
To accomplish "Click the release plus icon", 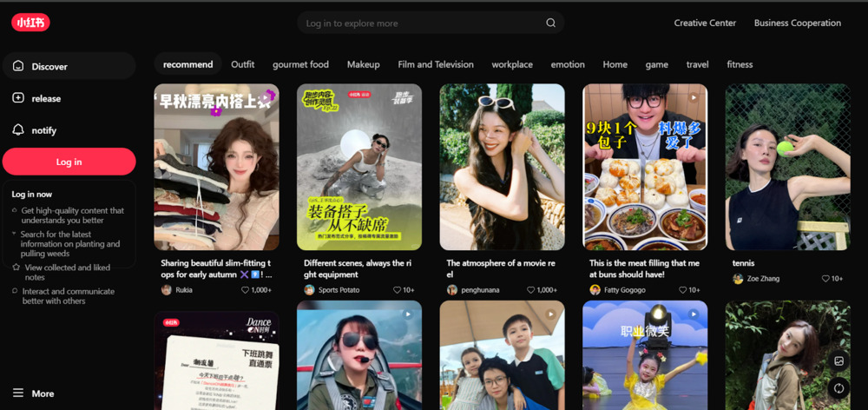I will (x=18, y=98).
